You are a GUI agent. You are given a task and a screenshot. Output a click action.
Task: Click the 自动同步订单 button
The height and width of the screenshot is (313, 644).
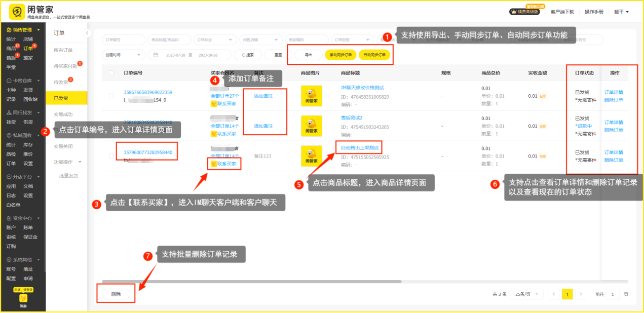tap(374, 55)
